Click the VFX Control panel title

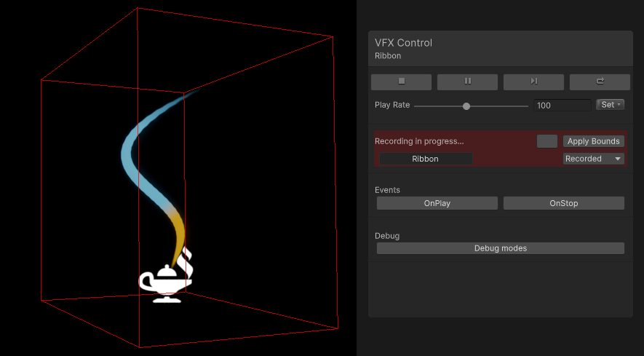403,43
